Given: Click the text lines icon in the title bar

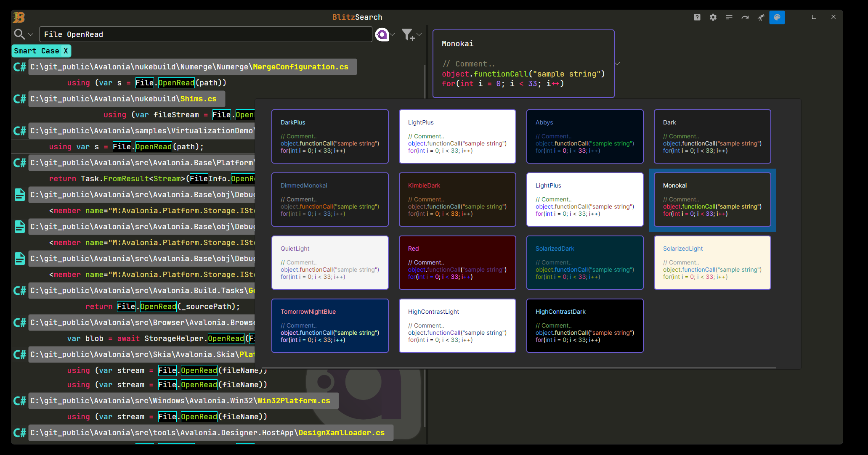Looking at the screenshot, I should click(x=729, y=17).
